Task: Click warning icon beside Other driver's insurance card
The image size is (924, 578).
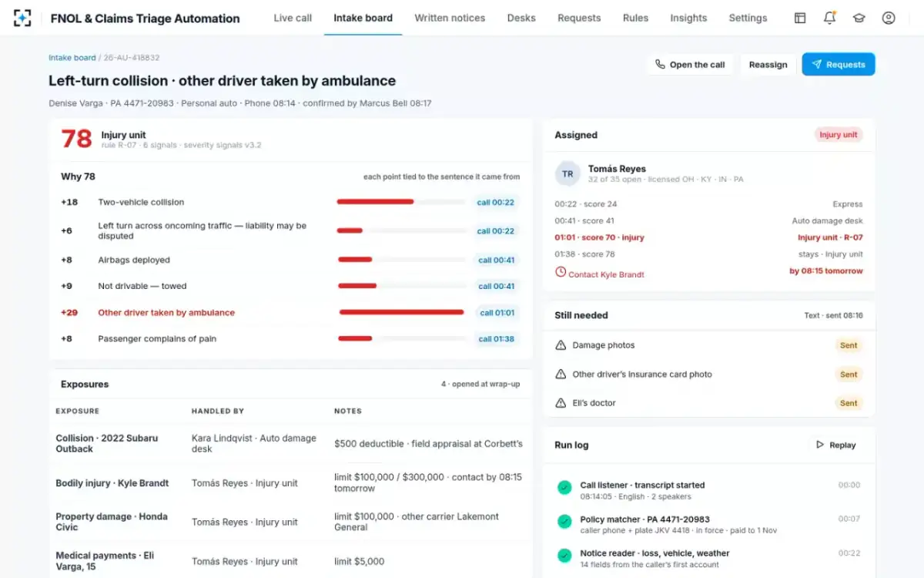Action: (561, 375)
